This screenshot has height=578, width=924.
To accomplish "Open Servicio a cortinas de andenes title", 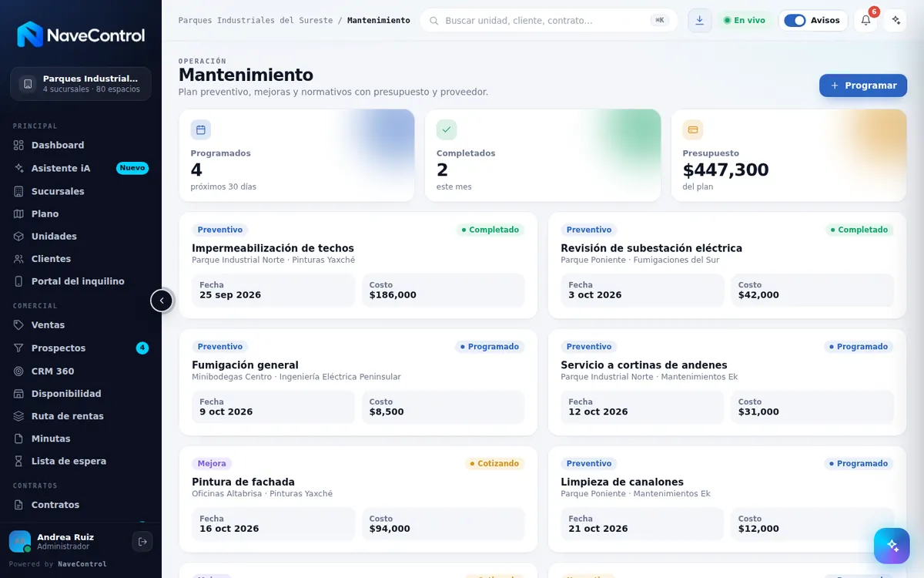I will [x=644, y=365].
